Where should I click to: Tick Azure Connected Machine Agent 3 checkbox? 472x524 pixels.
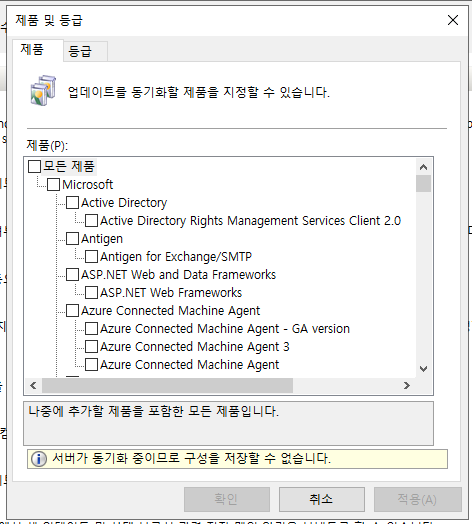(x=91, y=347)
